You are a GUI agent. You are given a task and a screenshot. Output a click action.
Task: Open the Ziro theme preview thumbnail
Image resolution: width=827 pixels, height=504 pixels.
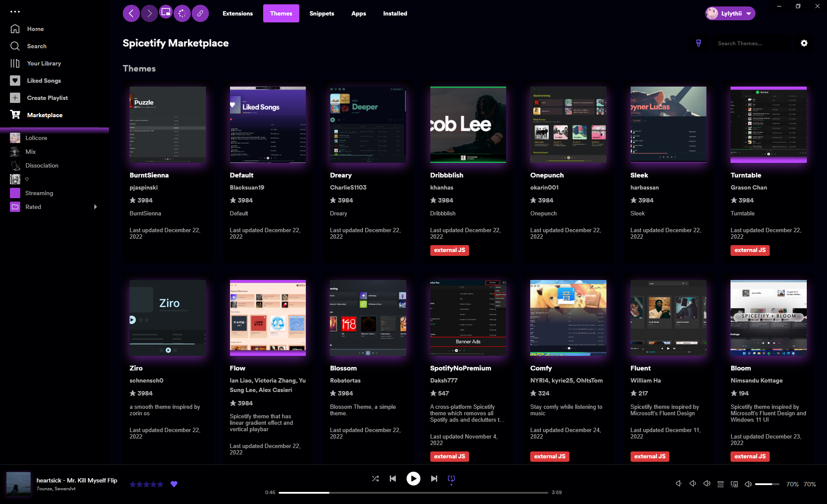pos(168,318)
